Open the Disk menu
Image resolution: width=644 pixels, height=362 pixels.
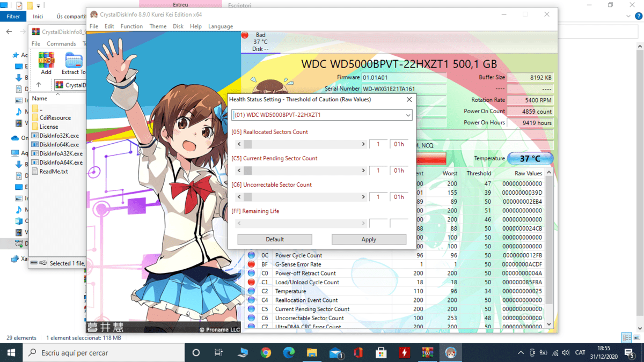178,26
